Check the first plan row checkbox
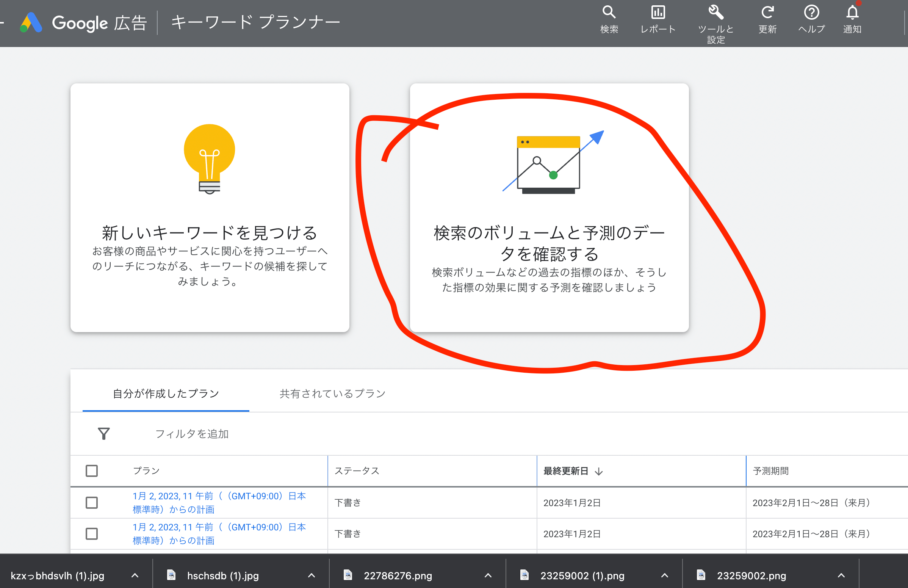Screen dimensions: 908x588 92,503
